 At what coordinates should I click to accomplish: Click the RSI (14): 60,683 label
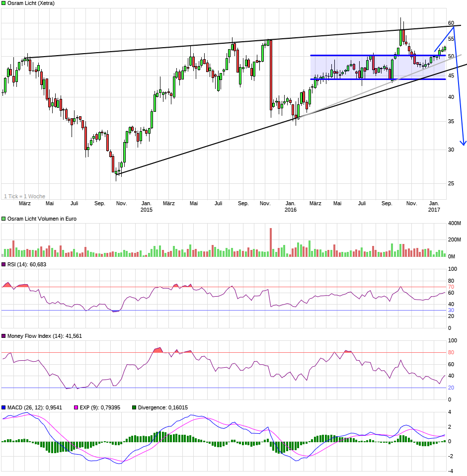27,265
